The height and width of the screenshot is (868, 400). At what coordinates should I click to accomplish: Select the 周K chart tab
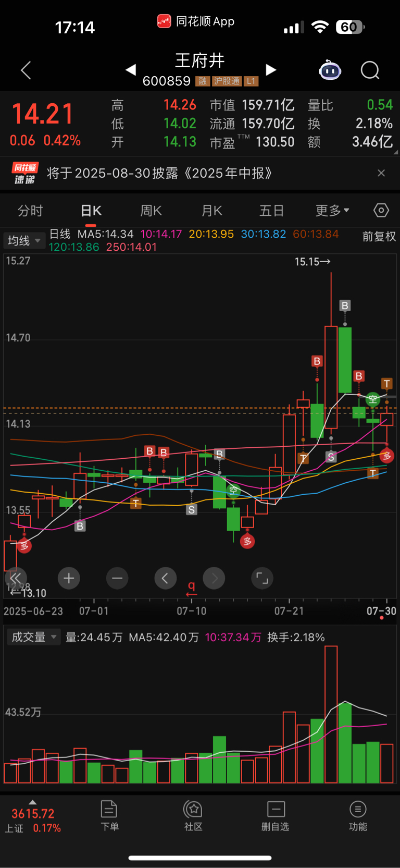point(151,211)
